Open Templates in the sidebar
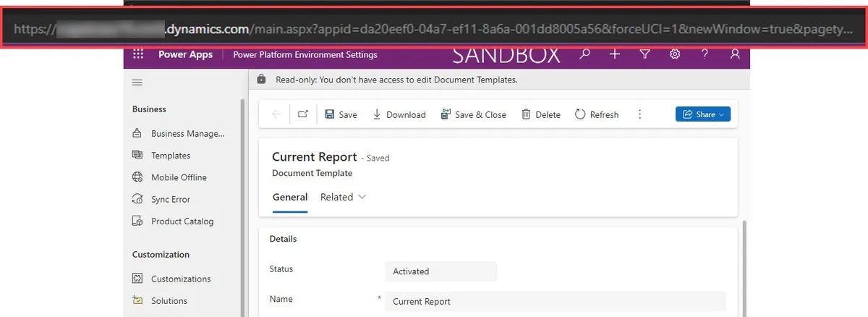Screen dimensions: 868x317 pos(171,156)
